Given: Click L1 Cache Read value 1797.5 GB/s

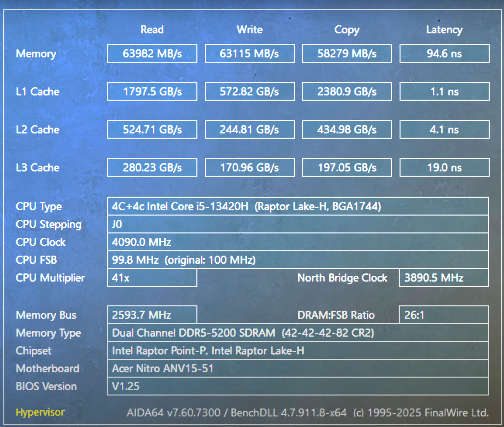Looking at the screenshot, I should (152, 91).
